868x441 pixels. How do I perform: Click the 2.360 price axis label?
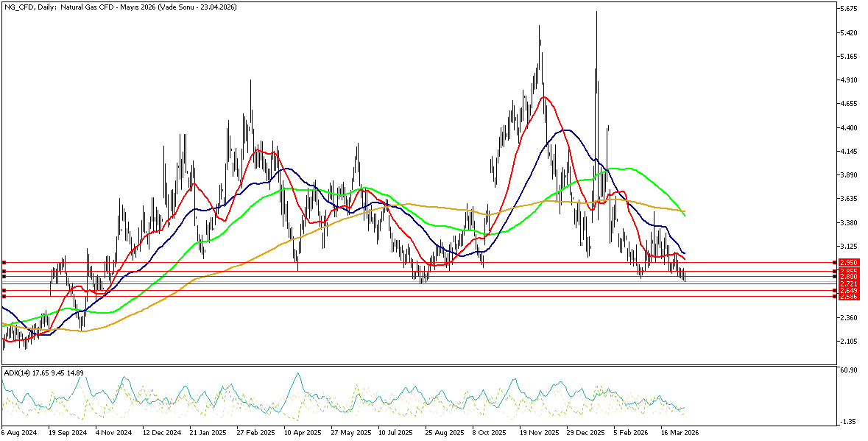(x=848, y=317)
